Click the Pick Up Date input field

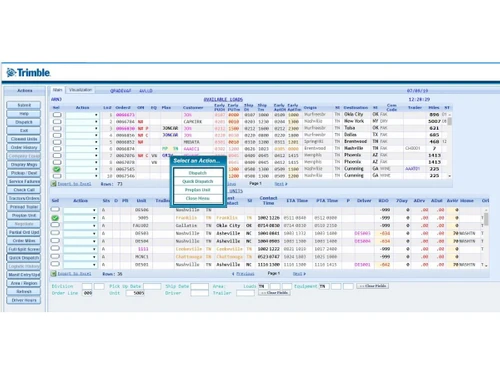(x=152, y=286)
